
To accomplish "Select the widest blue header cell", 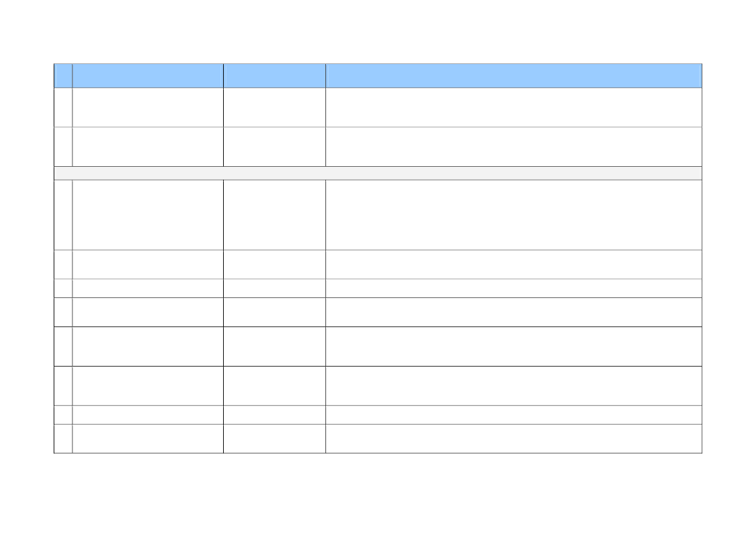I will 514,76.
